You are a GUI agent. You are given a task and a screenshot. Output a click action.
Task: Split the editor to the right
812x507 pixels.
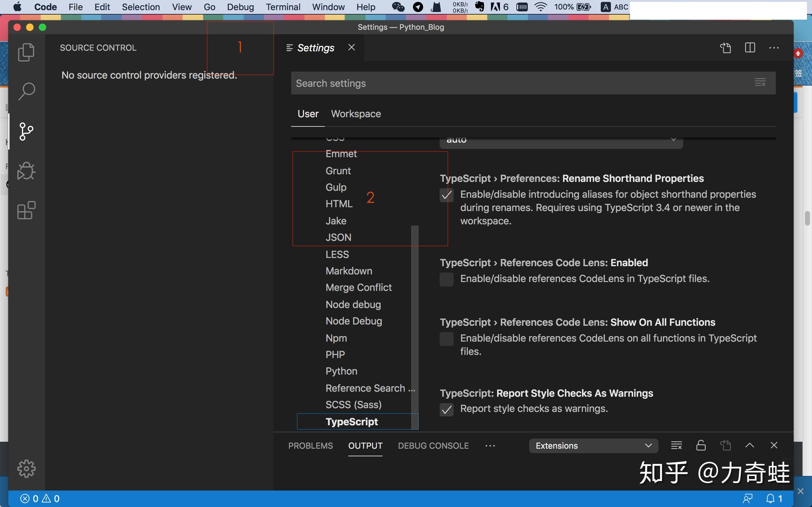[x=750, y=48]
